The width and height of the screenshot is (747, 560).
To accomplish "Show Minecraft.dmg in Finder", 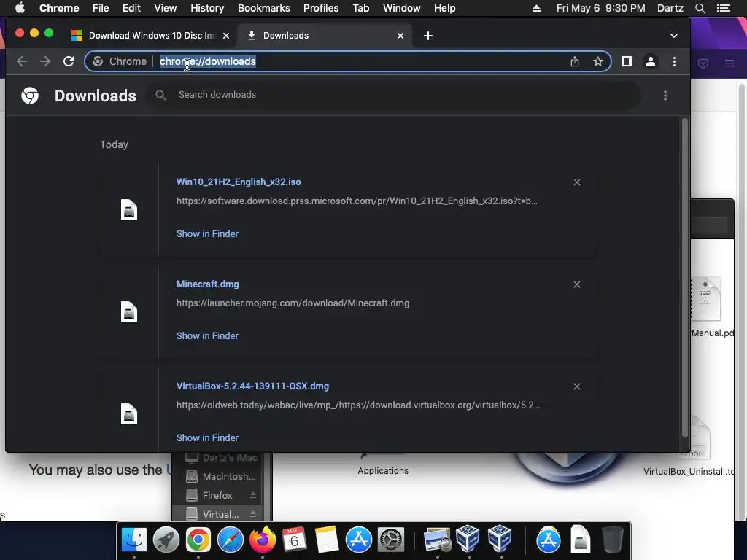I will click(207, 335).
